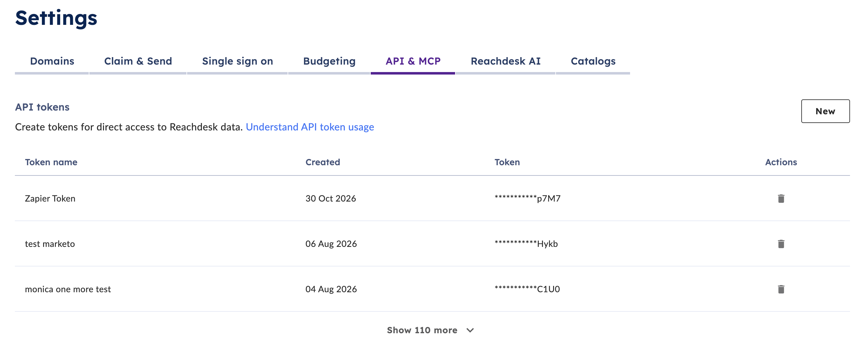Open the Domains tab
The width and height of the screenshot is (868, 359).
(x=52, y=61)
